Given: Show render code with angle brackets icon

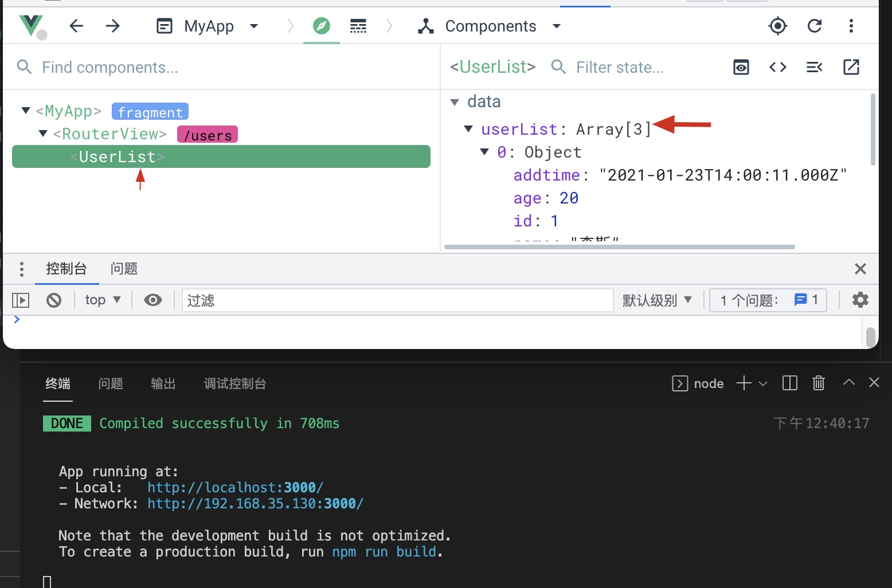Looking at the screenshot, I should click(x=777, y=67).
